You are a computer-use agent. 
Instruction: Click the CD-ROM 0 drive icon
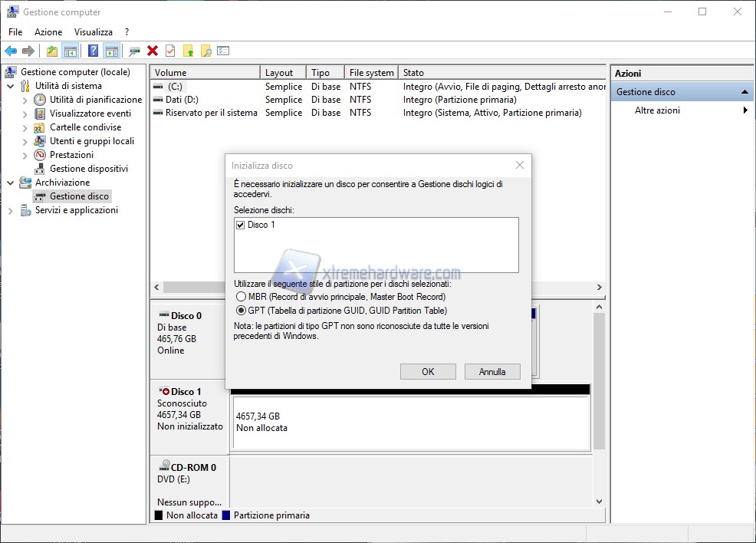point(164,467)
